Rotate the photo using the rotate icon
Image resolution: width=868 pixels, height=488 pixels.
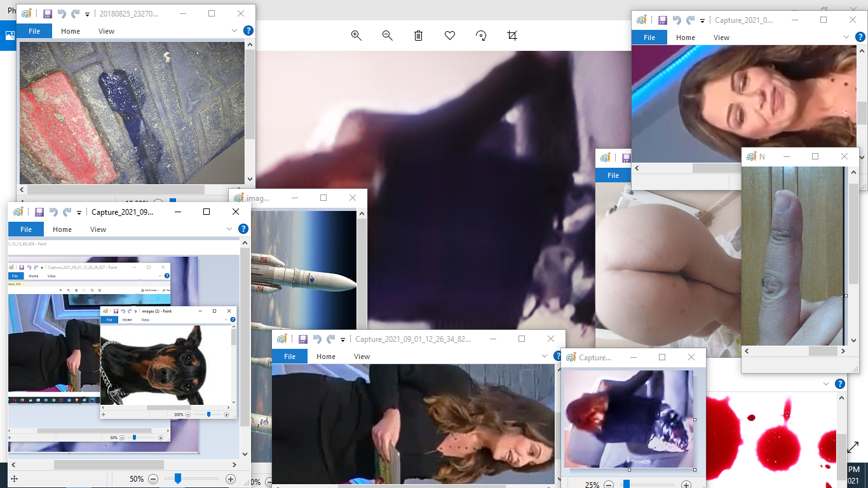click(481, 36)
